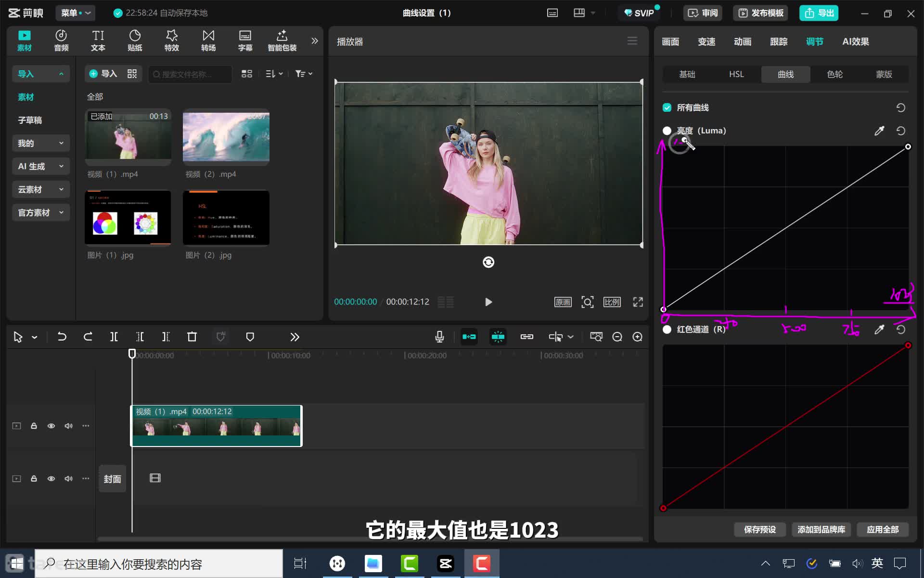Open the 文本 text panel

point(98,40)
